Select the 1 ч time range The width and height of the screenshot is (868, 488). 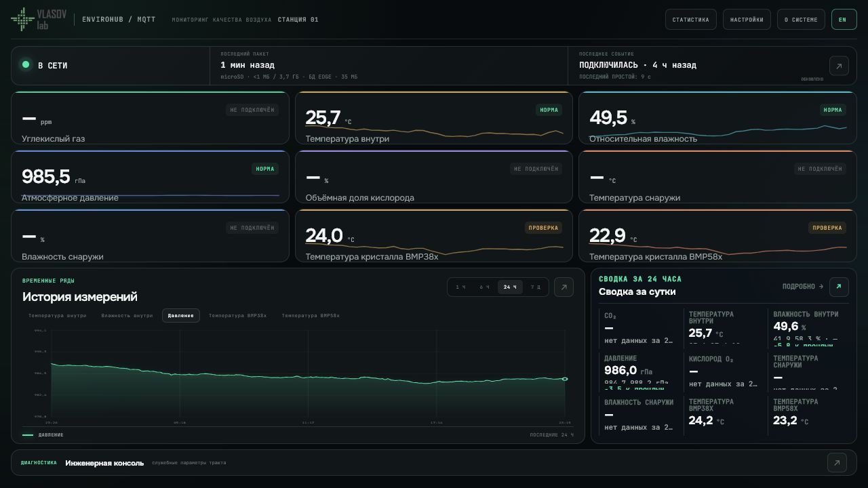460,287
